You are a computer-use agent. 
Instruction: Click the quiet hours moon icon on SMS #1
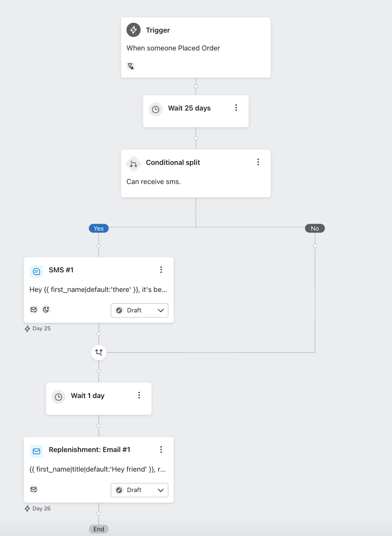tap(46, 310)
